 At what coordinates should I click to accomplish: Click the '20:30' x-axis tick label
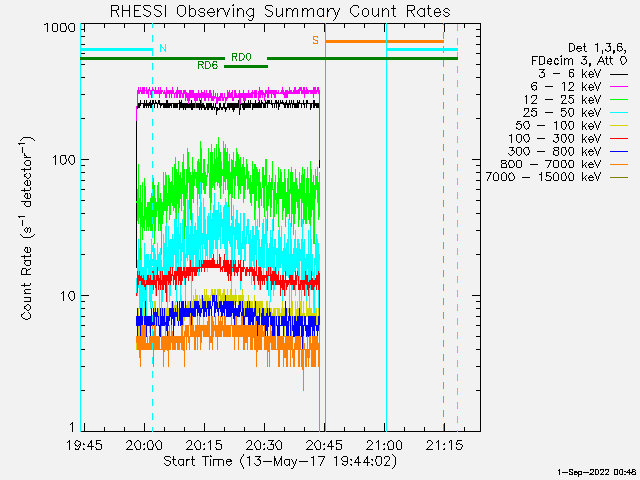click(265, 445)
